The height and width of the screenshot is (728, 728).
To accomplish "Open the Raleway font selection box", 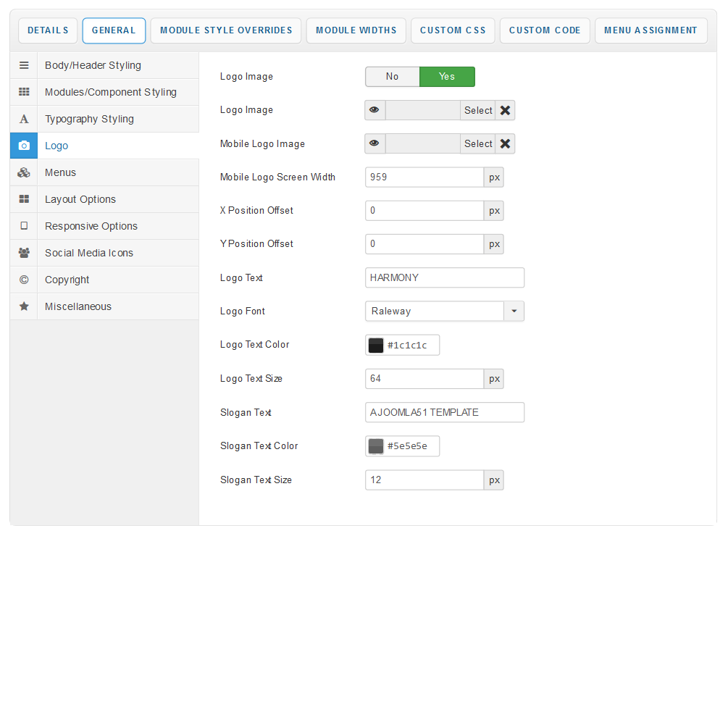I will (x=435, y=311).
